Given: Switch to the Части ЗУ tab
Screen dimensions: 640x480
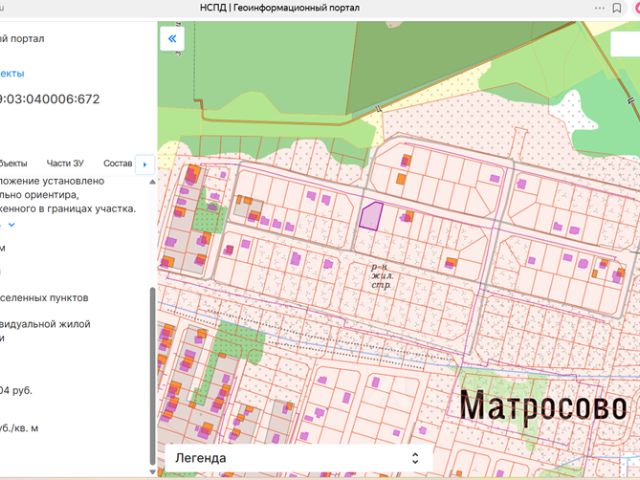Looking at the screenshot, I should (65, 163).
